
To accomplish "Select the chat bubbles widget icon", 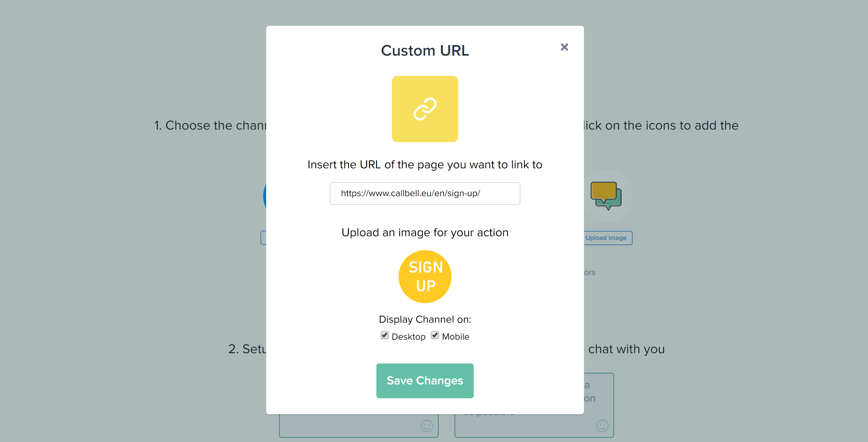I will pyautogui.click(x=606, y=195).
